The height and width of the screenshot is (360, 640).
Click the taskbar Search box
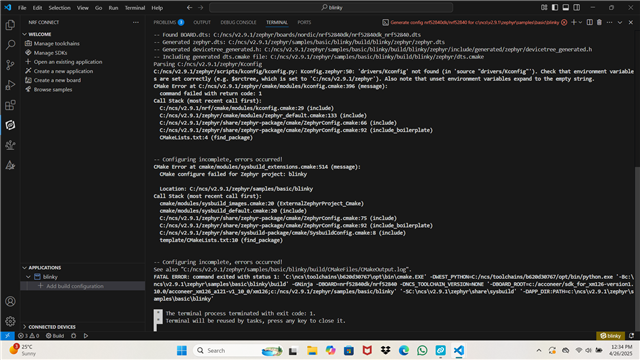(x=238, y=350)
